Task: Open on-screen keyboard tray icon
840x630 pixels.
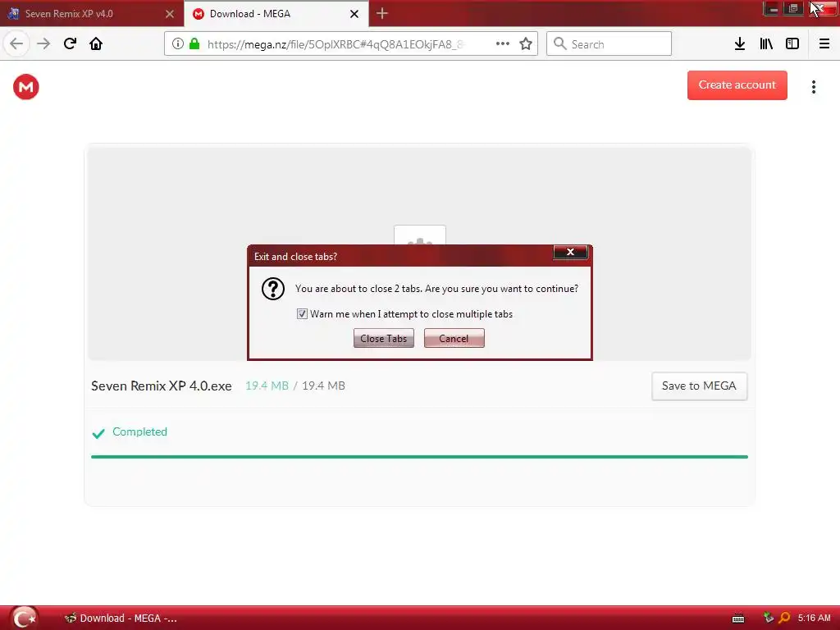Action: coord(738,619)
